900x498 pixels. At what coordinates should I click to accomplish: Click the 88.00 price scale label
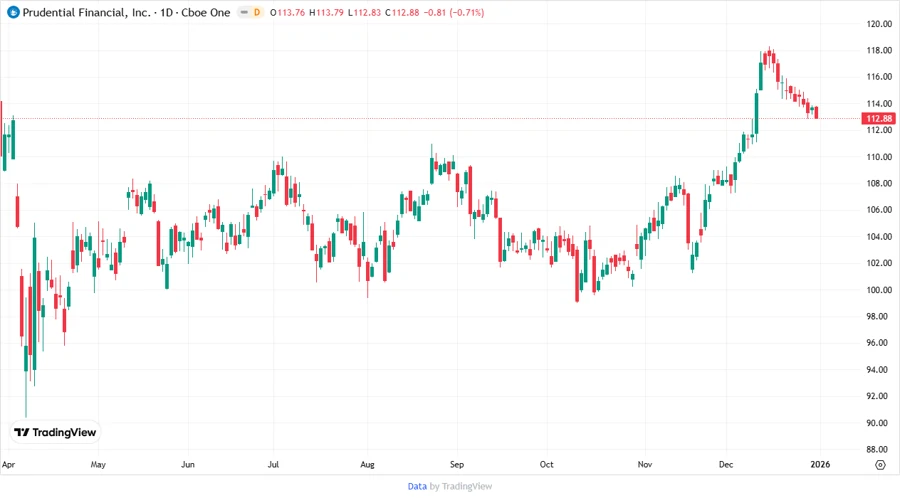[x=879, y=449]
